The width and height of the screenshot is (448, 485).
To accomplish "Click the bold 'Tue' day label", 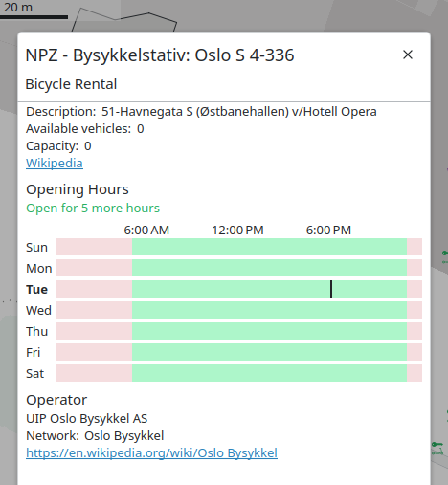I will pyautogui.click(x=36, y=290).
